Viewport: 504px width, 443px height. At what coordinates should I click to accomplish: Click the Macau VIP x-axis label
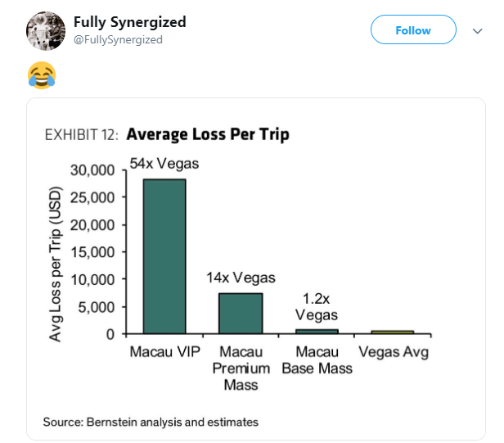click(x=165, y=351)
